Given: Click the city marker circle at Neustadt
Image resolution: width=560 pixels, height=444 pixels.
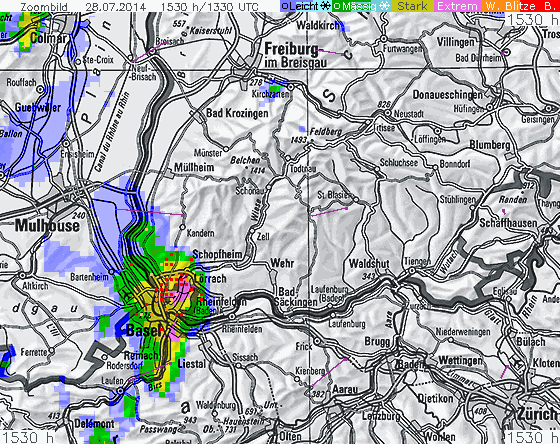Looking at the screenshot, I should [x=388, y=113].
